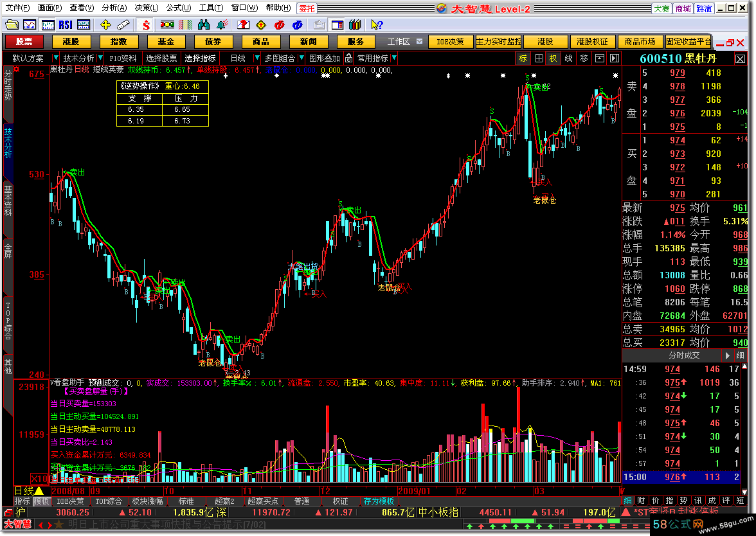Open the 文件(F) menu

click(x=17, y=8)
